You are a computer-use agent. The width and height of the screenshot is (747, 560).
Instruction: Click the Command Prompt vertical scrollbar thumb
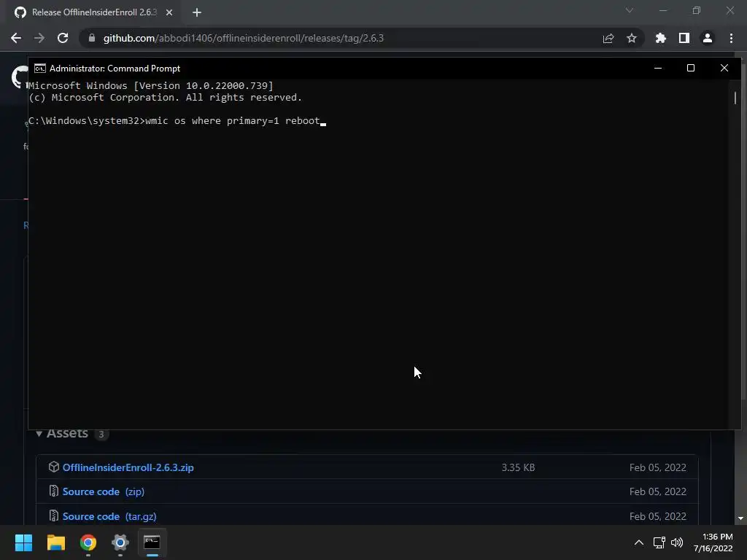pyautogui.click(x=735, y=98)
